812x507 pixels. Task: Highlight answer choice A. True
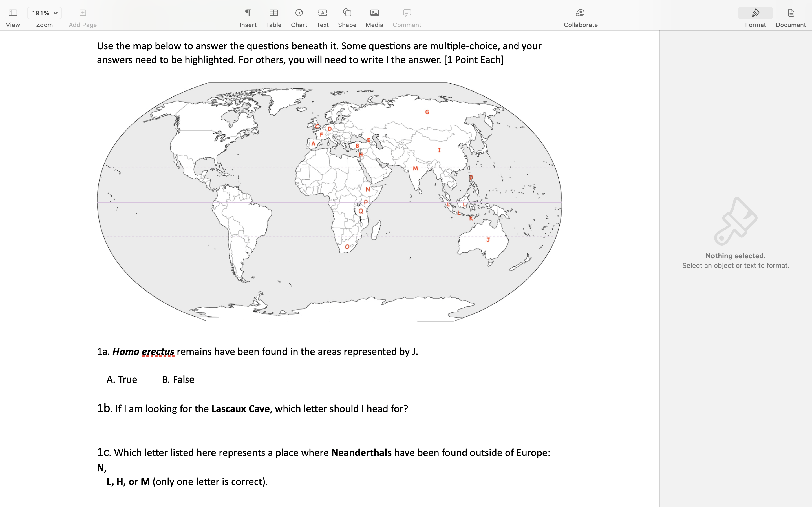(x=122, y=379)
